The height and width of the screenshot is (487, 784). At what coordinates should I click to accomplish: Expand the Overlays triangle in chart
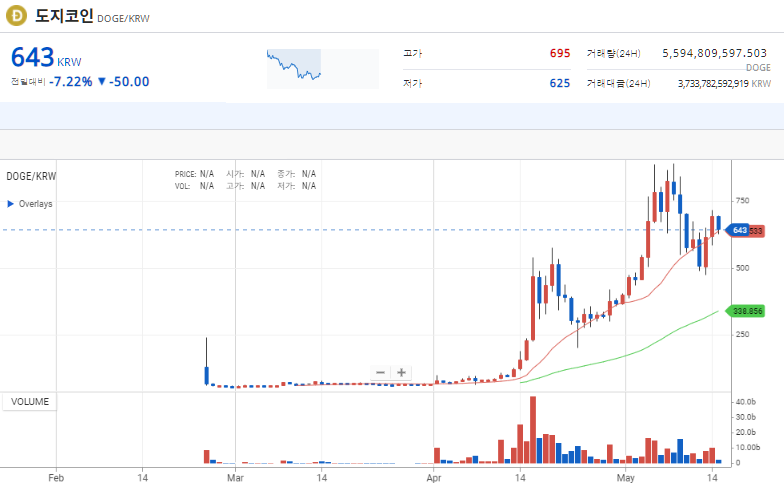(x=10, y=204)
